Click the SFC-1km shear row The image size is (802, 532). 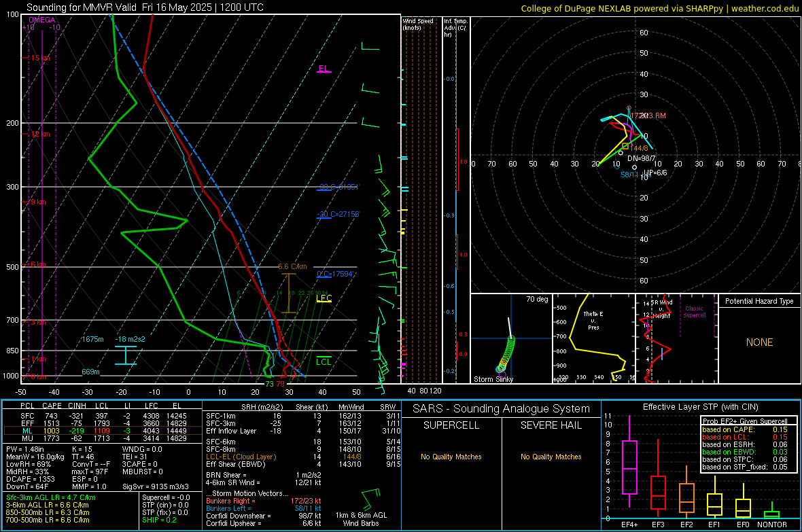pos(303,416)
